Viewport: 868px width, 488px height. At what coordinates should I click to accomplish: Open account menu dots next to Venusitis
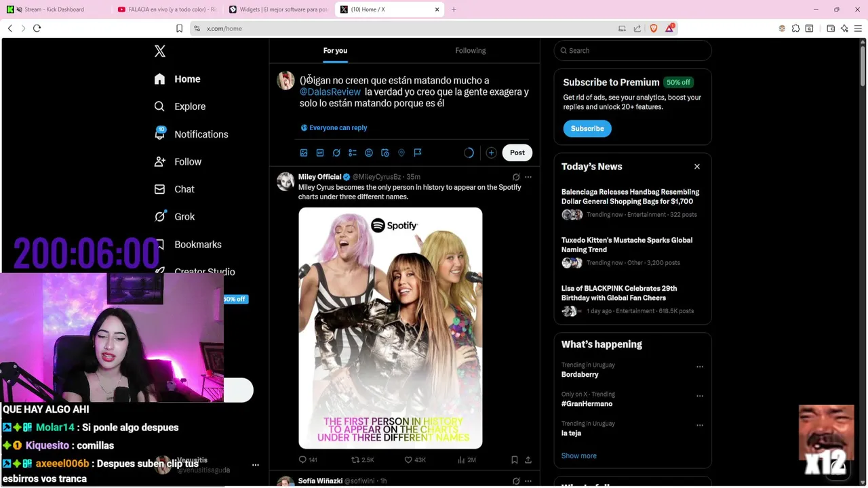256,465
